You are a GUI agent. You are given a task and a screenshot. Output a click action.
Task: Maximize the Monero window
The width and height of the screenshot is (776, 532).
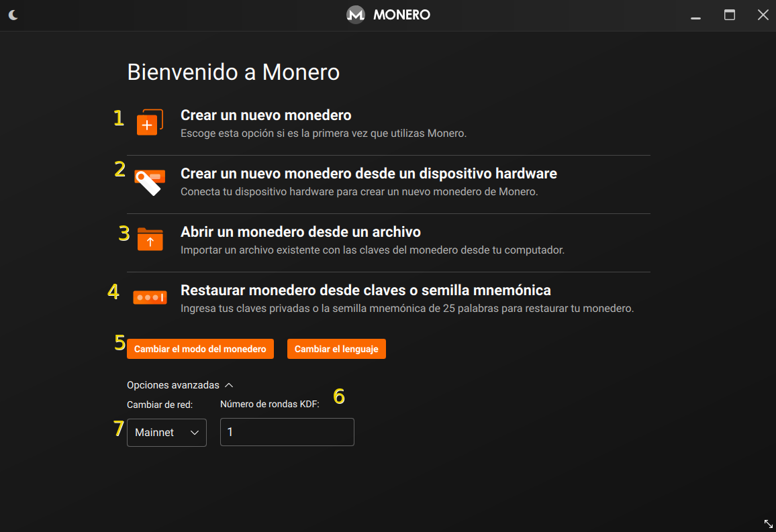730,15
